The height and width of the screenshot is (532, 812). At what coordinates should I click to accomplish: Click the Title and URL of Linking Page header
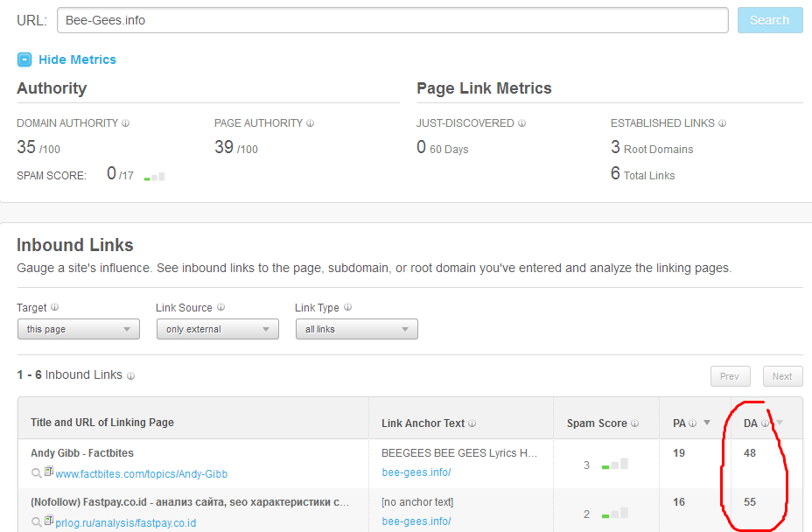coord(102,423)
